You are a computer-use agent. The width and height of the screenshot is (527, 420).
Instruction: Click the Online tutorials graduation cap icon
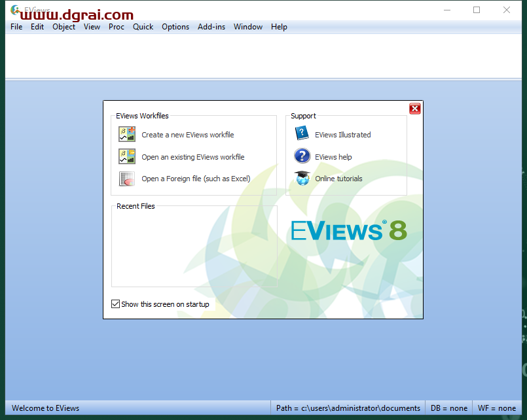click(x=302, y=178)
